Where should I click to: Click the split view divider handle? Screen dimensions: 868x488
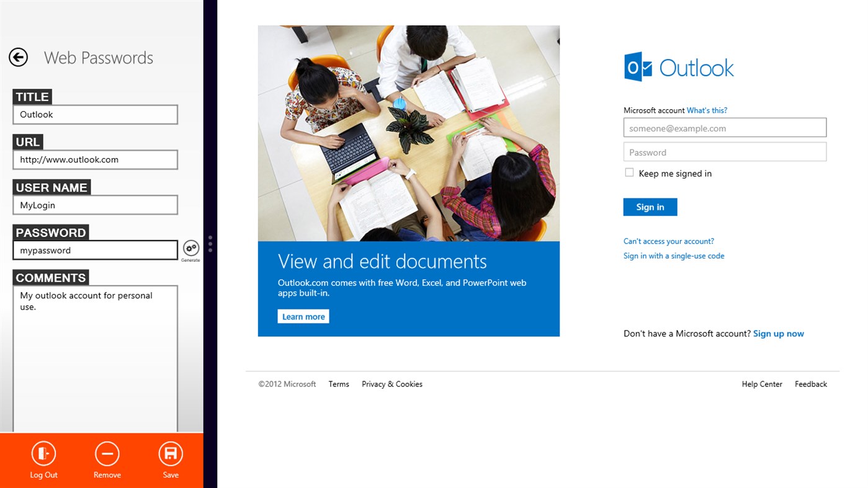tap(210, 244)
